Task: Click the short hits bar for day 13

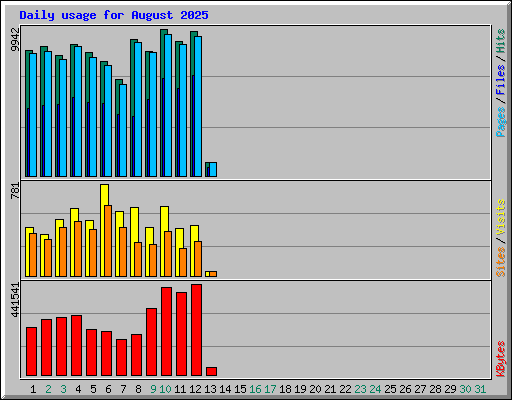Action: tap(207, 165)
